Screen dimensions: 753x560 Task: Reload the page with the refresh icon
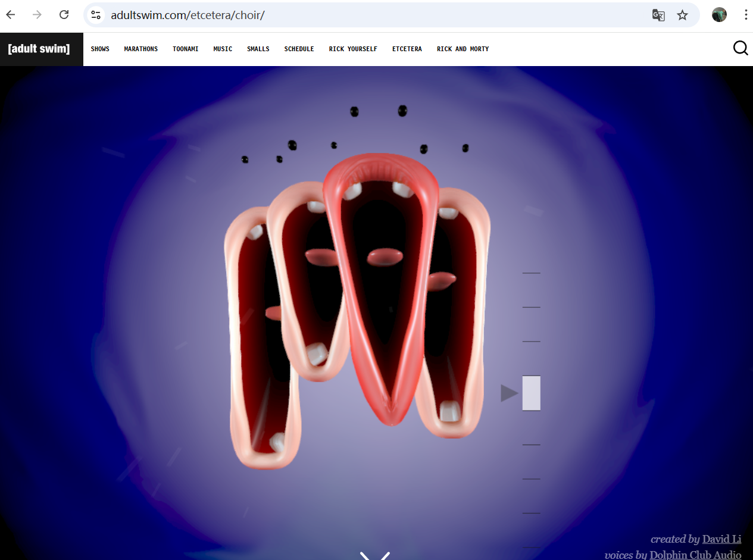pyautogui.click(x=64, y=15)
